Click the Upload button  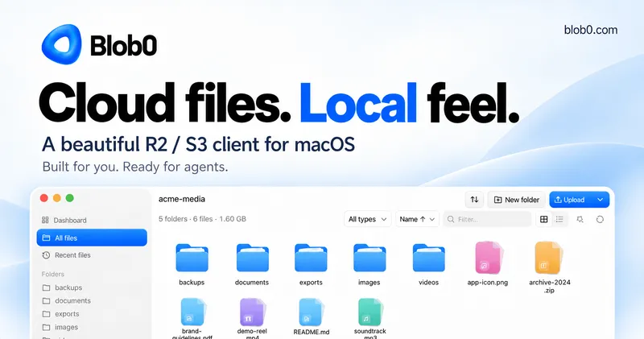(x=570, y=200)
